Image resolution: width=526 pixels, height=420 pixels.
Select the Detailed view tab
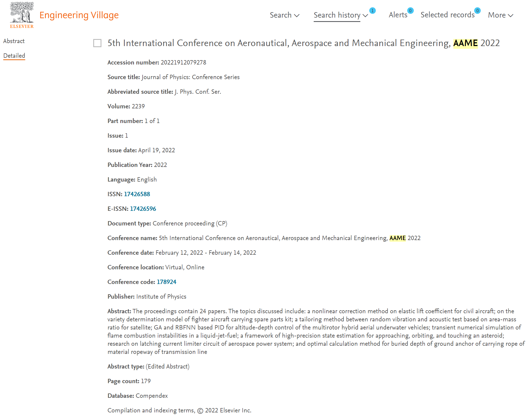coord(14,56)
